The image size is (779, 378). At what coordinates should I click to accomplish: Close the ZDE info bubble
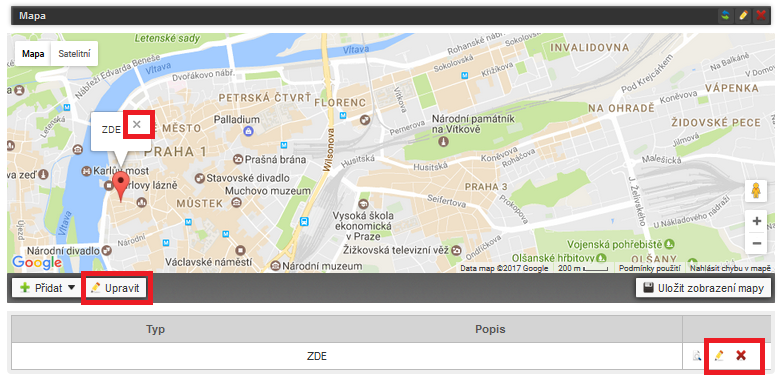coord(137,125)
